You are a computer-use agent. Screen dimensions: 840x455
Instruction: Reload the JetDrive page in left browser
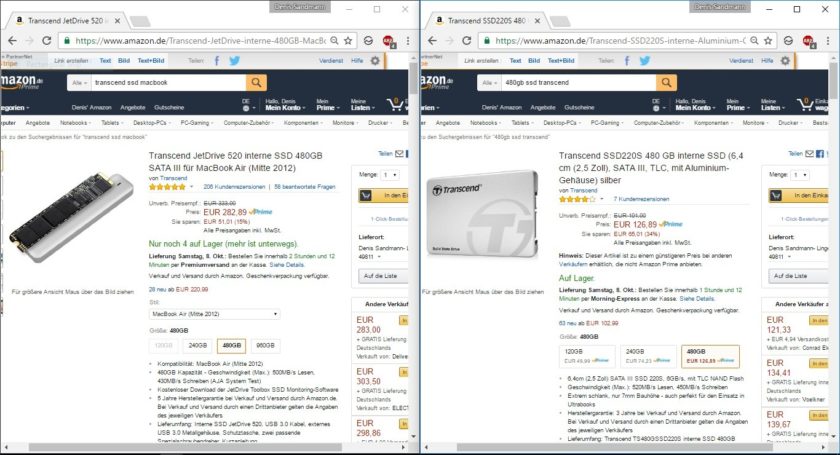(x=47, y=41)
